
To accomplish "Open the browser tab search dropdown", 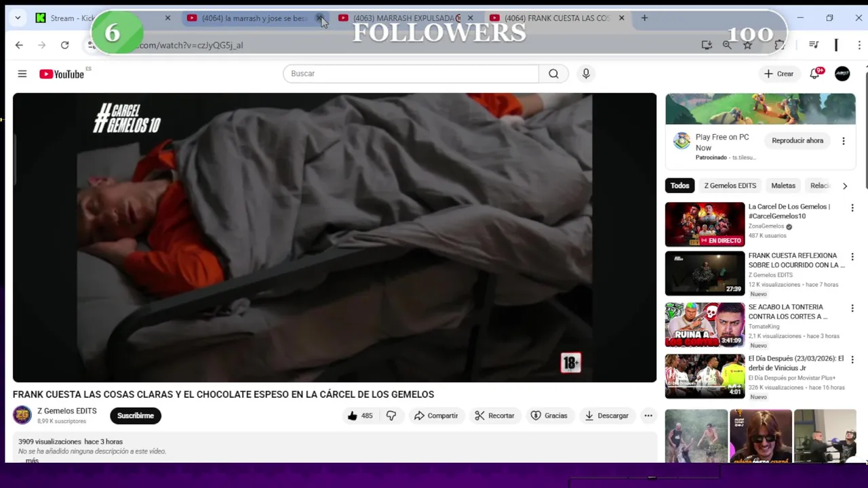I will point(18,18).
